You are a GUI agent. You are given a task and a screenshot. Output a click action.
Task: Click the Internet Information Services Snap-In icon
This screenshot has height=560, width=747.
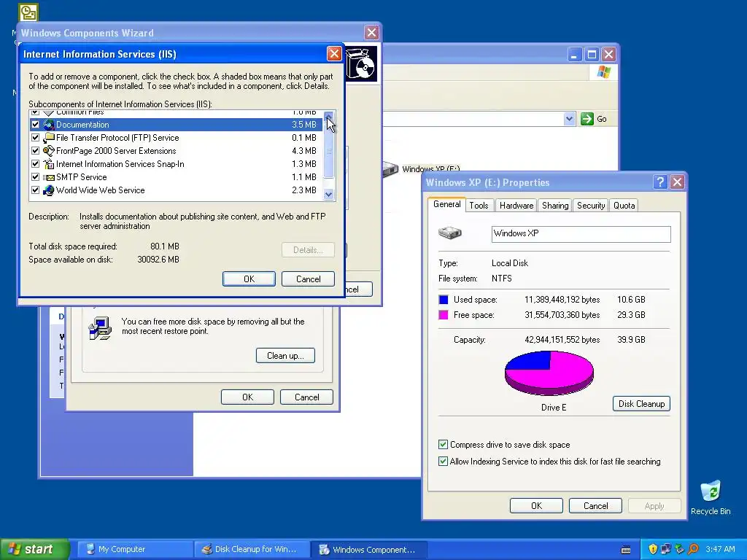pos(49,164)
